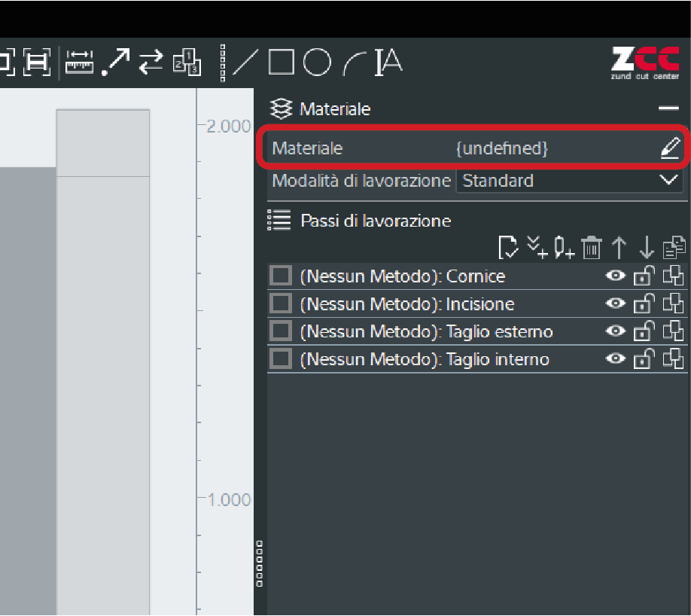The height and width of the screenshot is (616, 691).
Task: Check the Taglio esterno step checkbox
Action: [x=280, y=331]
